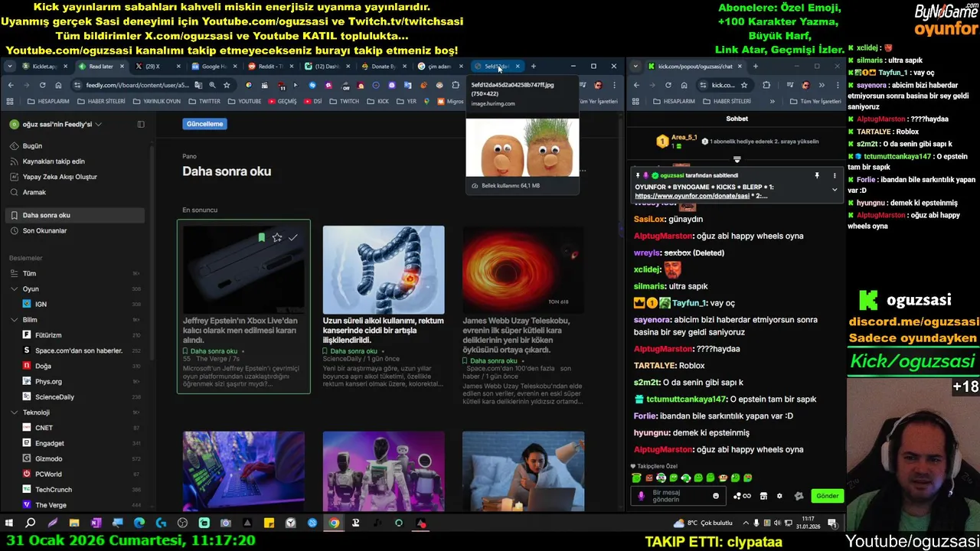980x551 pixels.
Task: Open extensions puzzle icon in chat window
Action: pyautogui.click(x=766, y=85)
